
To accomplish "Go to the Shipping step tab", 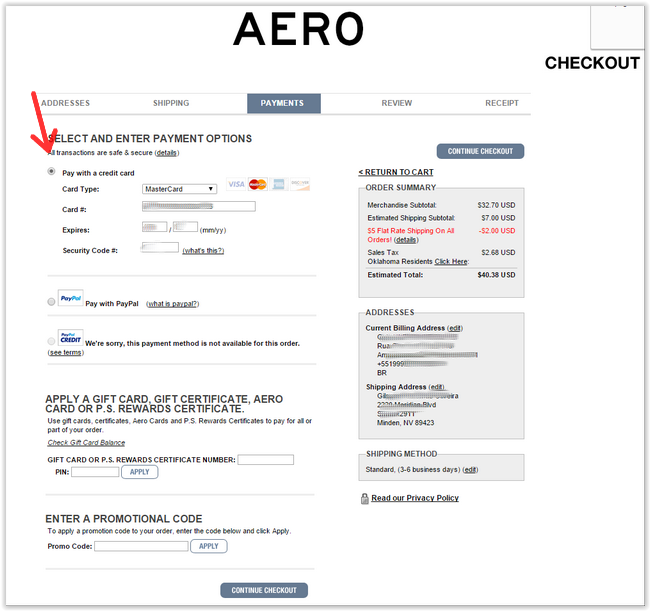I will click(x=171, y=103).
